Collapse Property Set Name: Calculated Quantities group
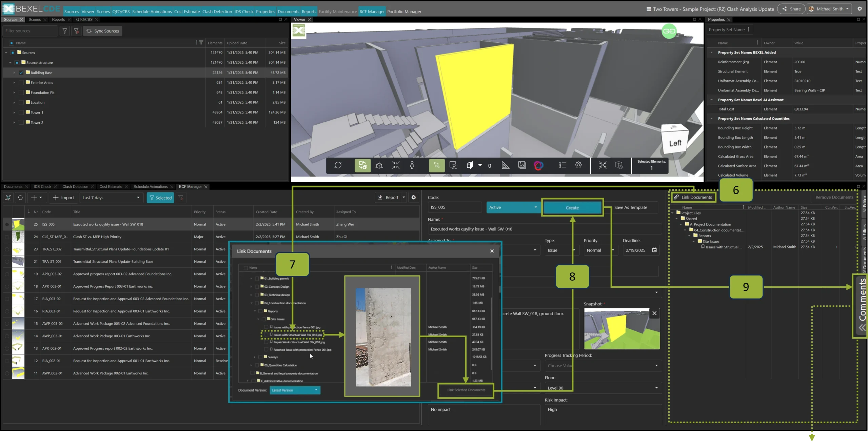 click(711, 119)
